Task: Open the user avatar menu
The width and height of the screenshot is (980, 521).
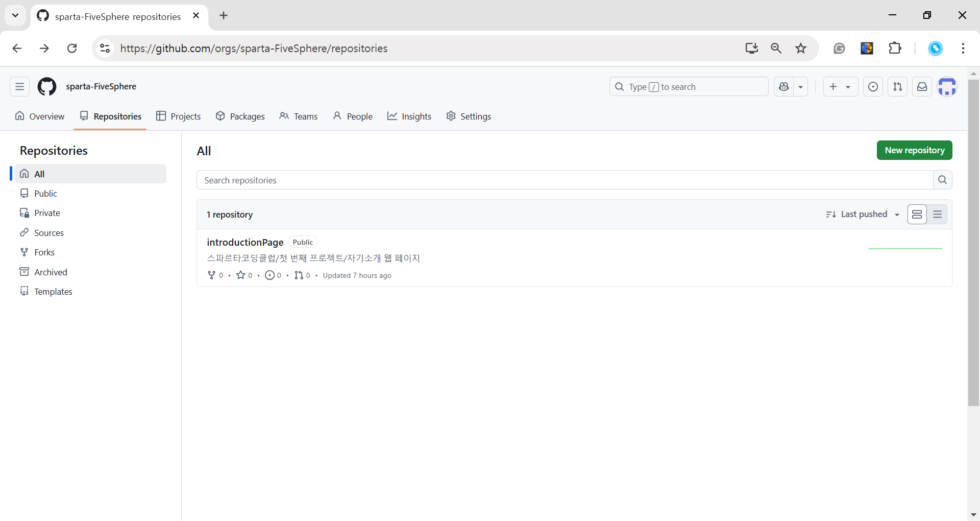Action: (947, 87)
